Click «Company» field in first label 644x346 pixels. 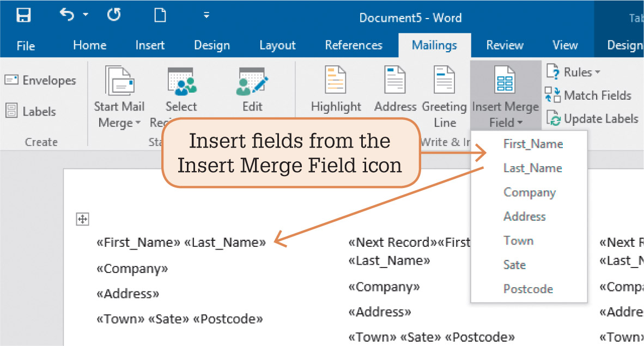coord(132,269)
